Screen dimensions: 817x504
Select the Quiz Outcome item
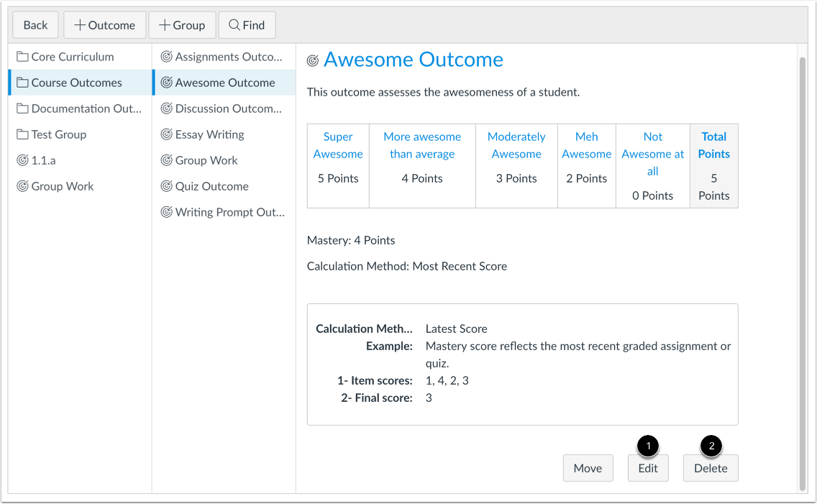point(224,186)
